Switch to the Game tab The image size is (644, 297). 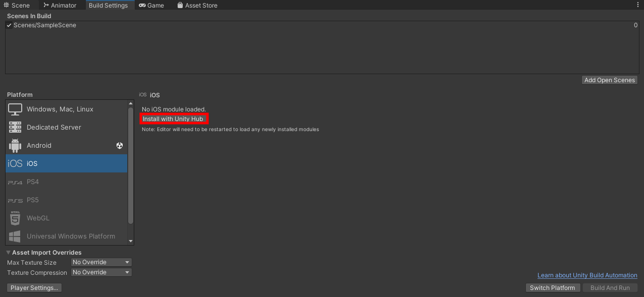click(151, 5)
